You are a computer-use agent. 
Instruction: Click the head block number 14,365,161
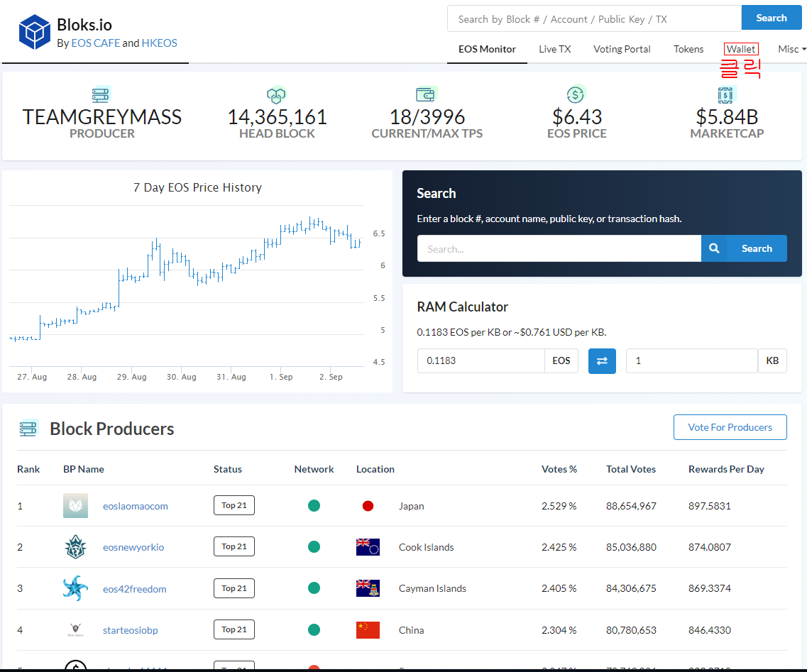pyautogui.click(x=277, y=117)
